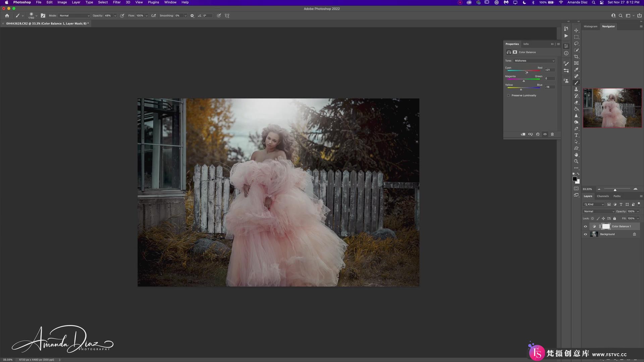Toggle view previous state in Properties
Image resolution: width=644 pixels, height=362 pixels.
pos(530,134)
